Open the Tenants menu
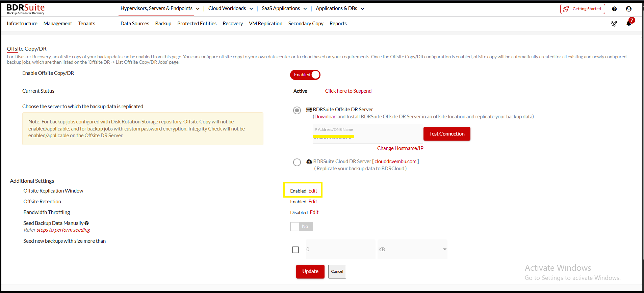 [x=87, y=24]
